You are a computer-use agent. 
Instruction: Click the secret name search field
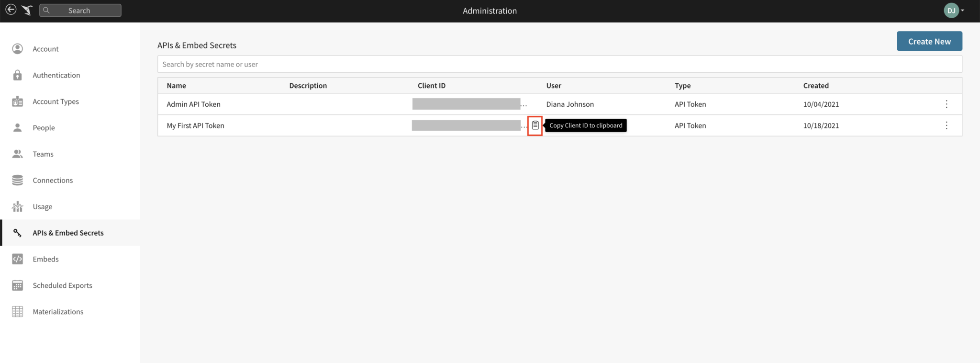click(559, 64)
